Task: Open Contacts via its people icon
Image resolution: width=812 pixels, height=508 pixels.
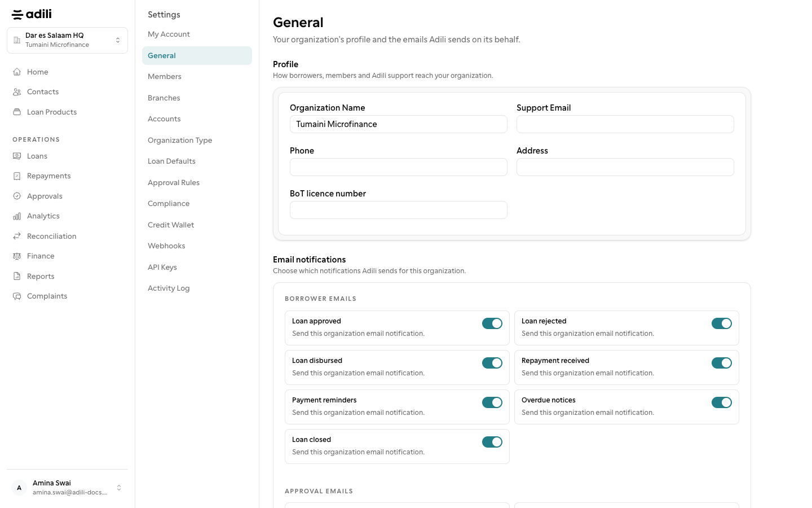Action: tap(17, 92)
